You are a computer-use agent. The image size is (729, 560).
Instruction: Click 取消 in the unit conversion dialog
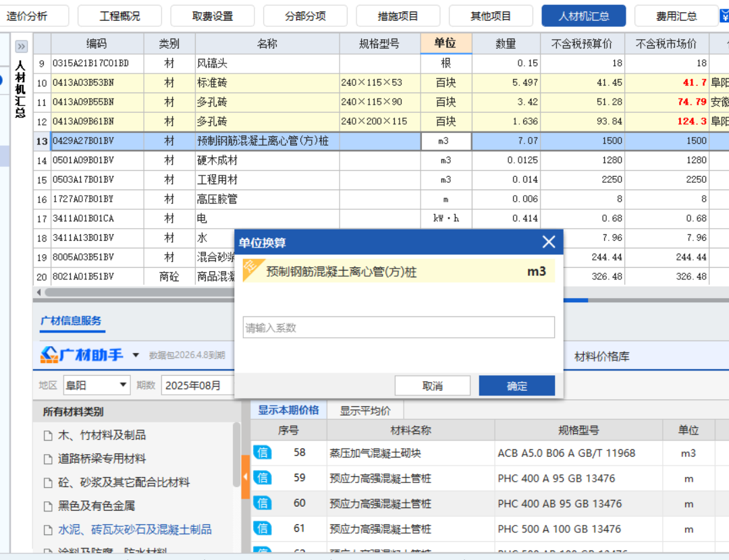[433, 386]
